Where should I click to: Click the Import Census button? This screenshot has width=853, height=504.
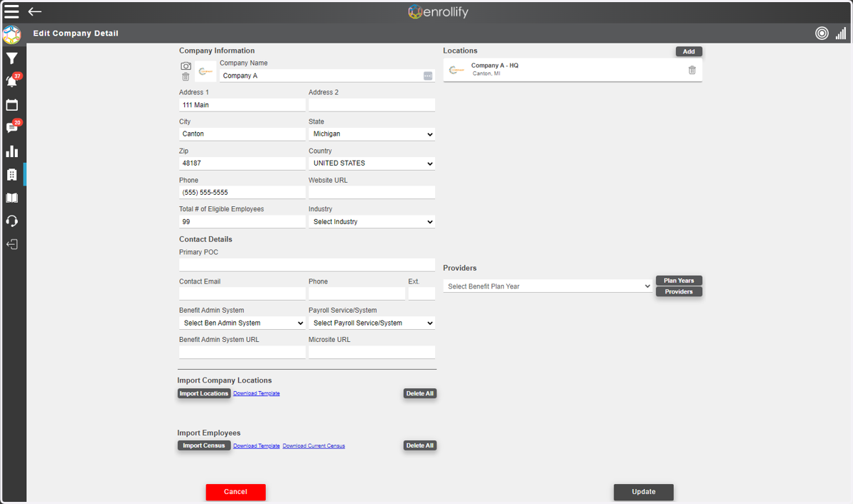204,446
